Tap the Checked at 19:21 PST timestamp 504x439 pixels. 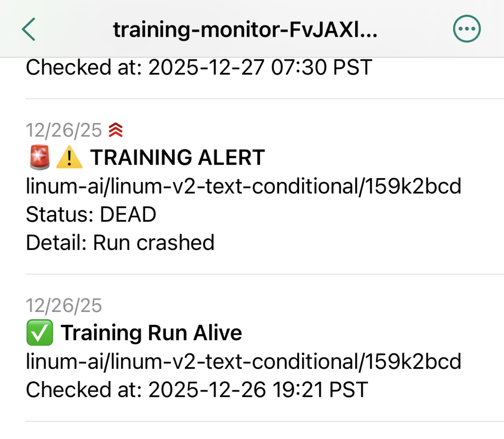tap(197, 390)
